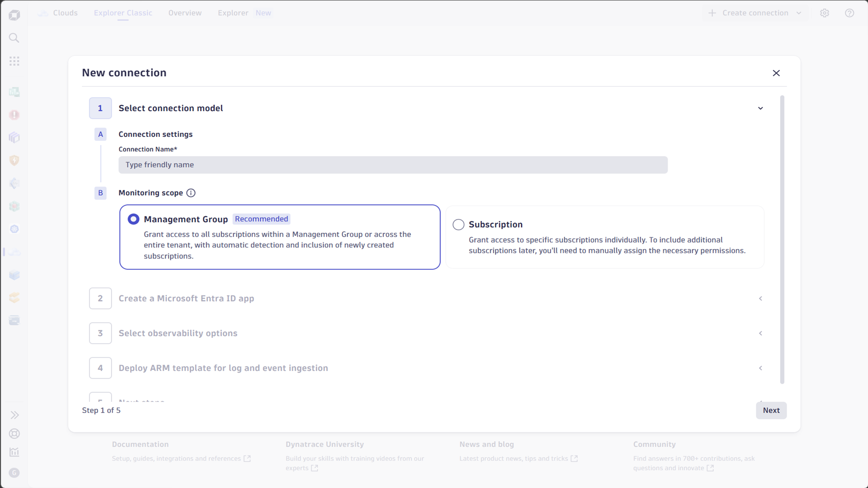Open search in the left sidebar
Screen dimensions: 868x488
pos(14,38)
